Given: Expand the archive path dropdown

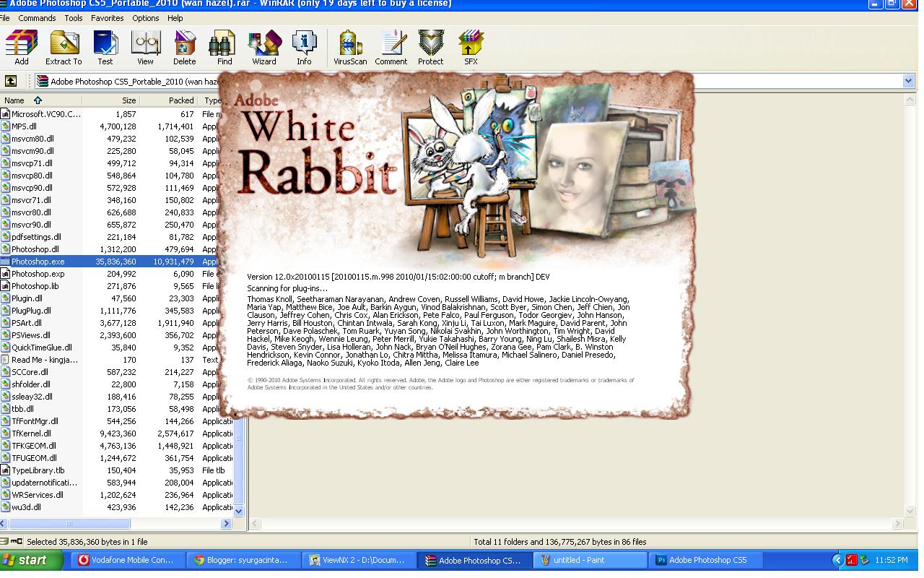Looking at the screenshot, I should click(x=908, y=82).
